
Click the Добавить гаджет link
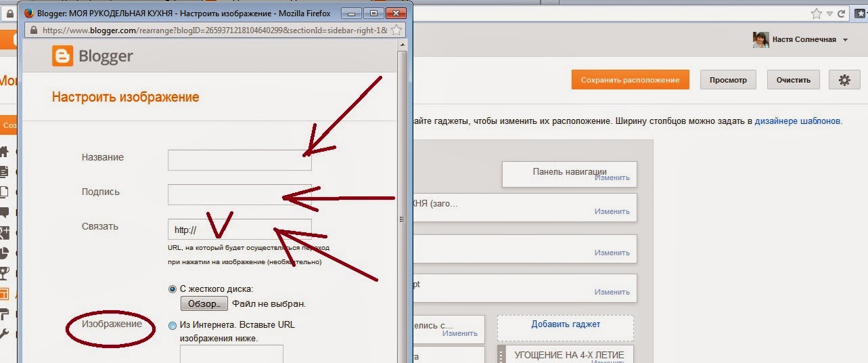coord(566,324)
